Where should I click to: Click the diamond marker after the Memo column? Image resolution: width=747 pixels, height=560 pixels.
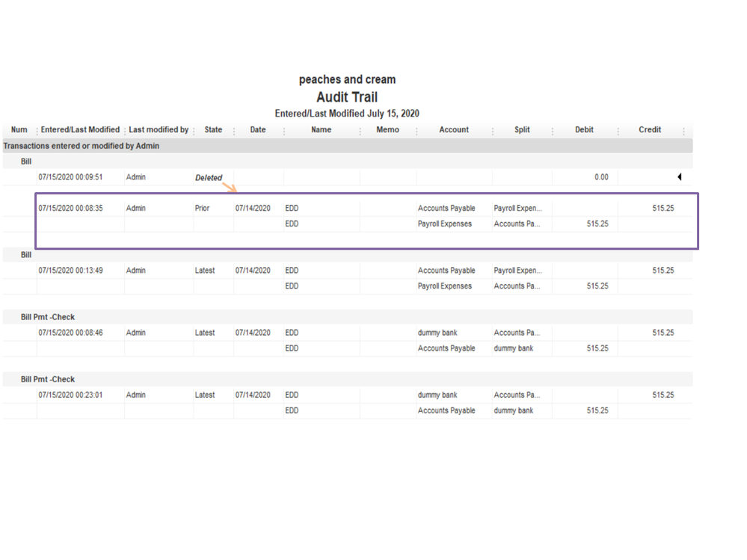coord(416,129)
